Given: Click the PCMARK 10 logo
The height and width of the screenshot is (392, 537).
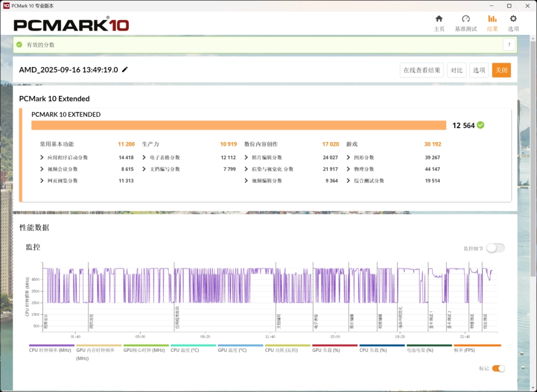Looking at the screenshot, I should (71, 24).
